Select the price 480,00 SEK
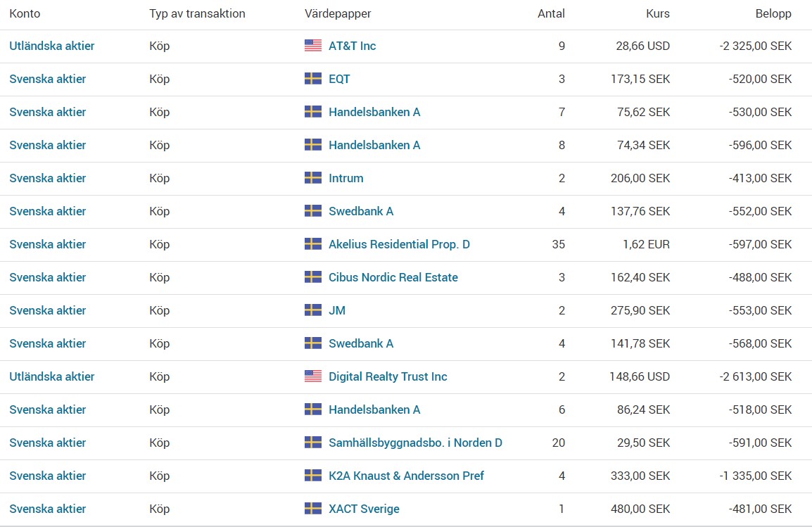 [x=640, y=509]
